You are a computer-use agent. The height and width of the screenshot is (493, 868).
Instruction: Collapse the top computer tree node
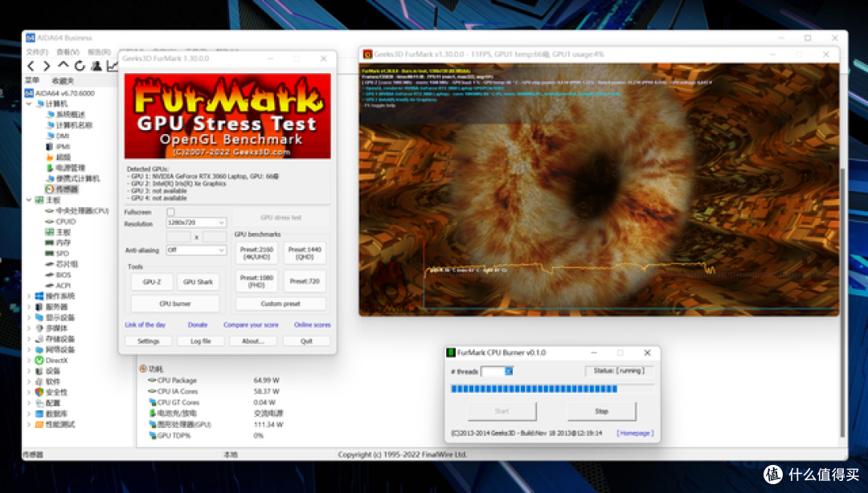[x=29, y=104]
